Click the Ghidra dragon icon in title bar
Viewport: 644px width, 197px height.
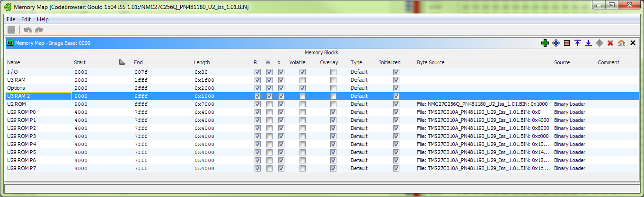[x=8, y=7]
